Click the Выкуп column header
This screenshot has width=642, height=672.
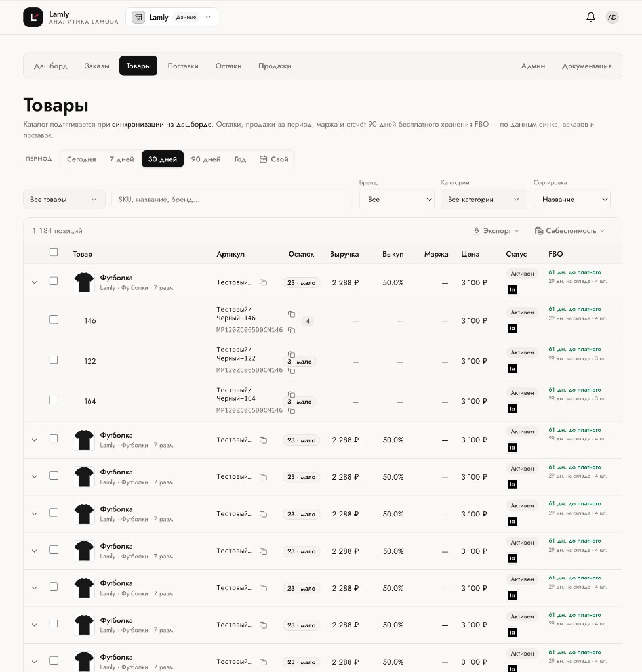[393, 254]
